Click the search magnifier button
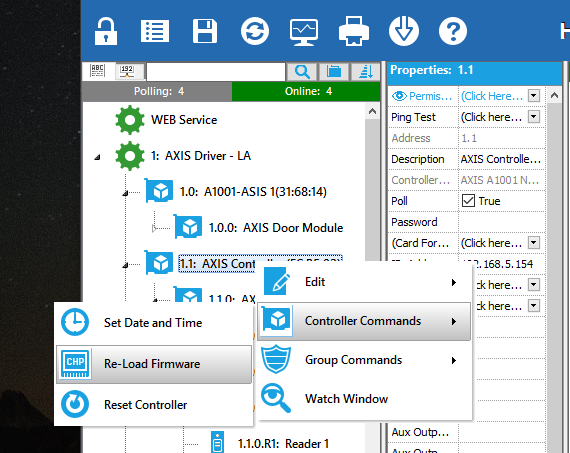The width and height of the screenshot is (570, 453). pyautogui.click(x=302, y=72)
